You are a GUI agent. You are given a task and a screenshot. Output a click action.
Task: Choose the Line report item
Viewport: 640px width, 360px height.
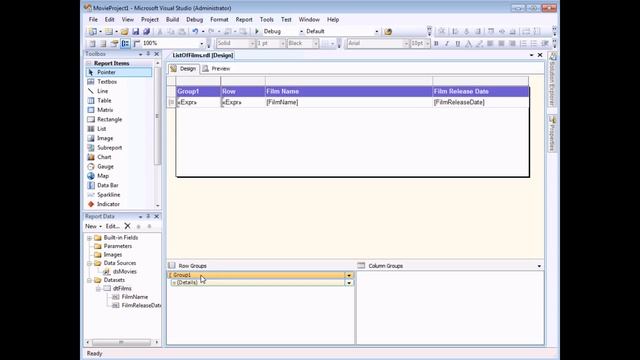click(x=102, y=91)
